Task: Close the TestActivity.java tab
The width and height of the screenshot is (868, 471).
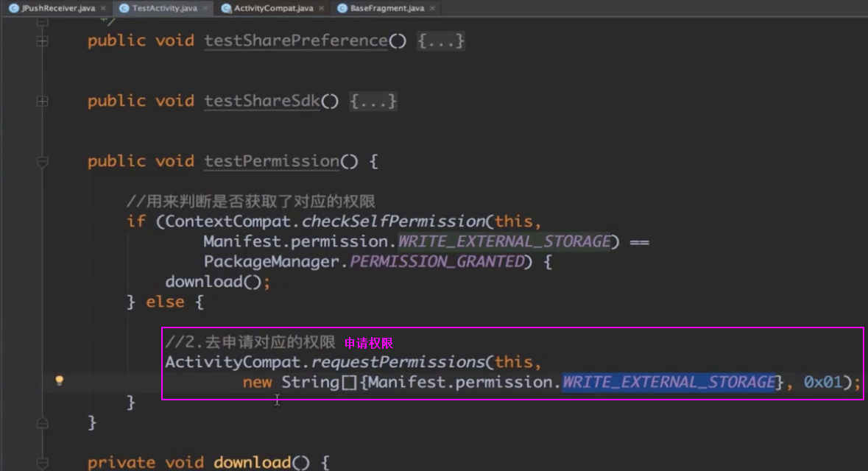Action: pos(205,8)
